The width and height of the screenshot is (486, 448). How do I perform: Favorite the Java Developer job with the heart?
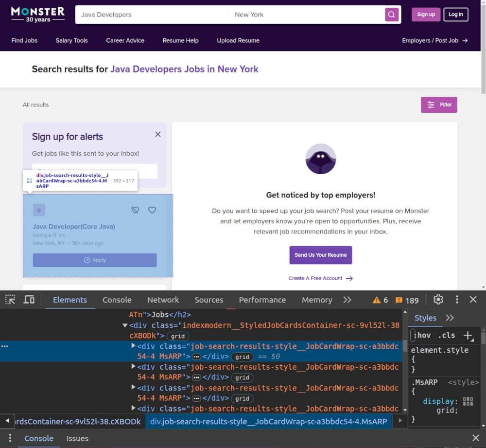[152, 210]
